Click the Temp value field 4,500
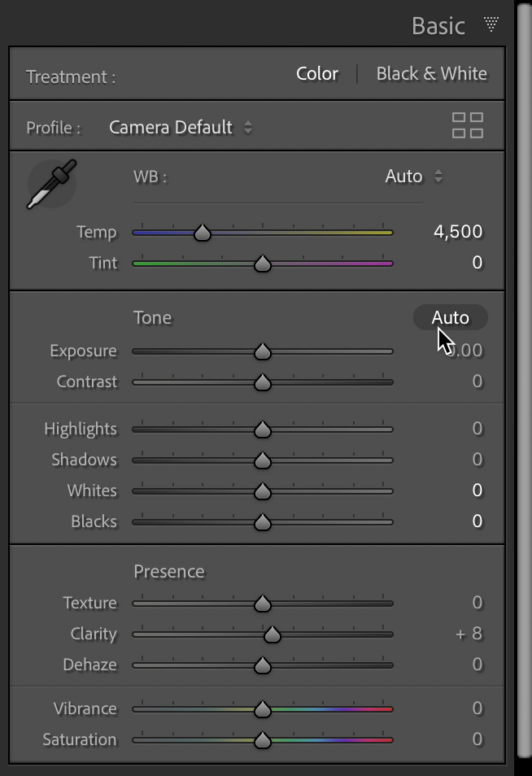This screenshot has height=776, width=532. point(458,232)
